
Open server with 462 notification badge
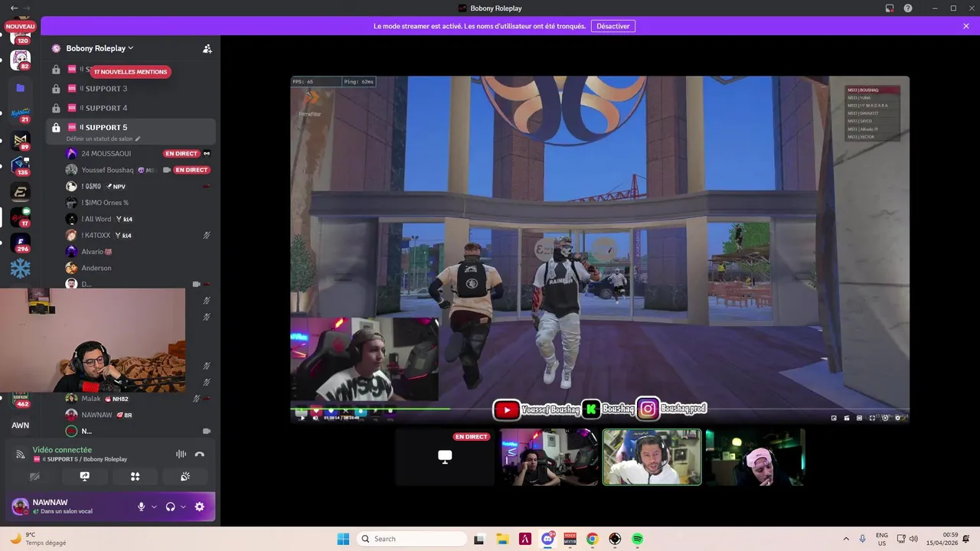tap(21, 399)
